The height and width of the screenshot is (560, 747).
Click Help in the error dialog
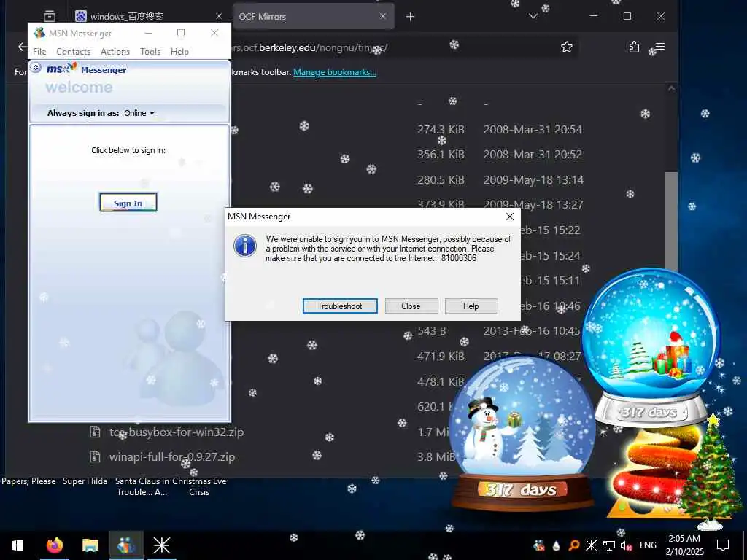tap(471, 306)
